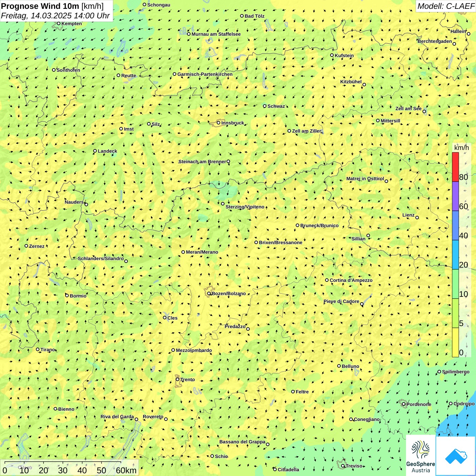Click the Bad Tölz label
Viewport: 476px width, 476px height.
point(254,16)
